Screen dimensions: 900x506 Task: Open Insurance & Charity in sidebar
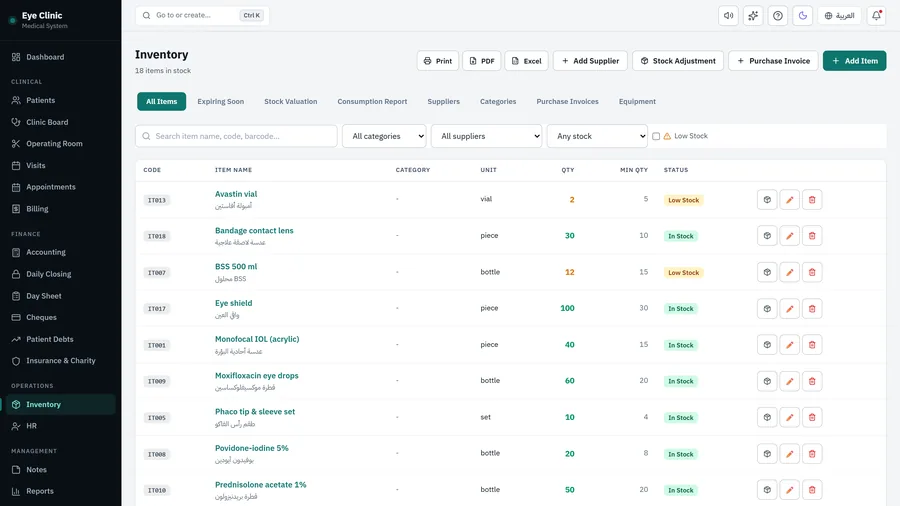60,361
